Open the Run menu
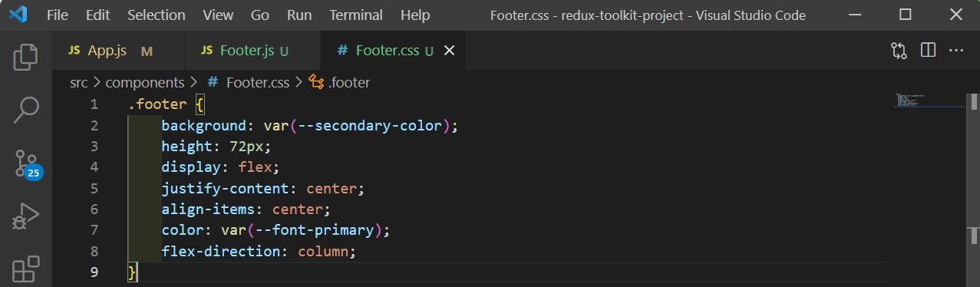 point(299,15)
